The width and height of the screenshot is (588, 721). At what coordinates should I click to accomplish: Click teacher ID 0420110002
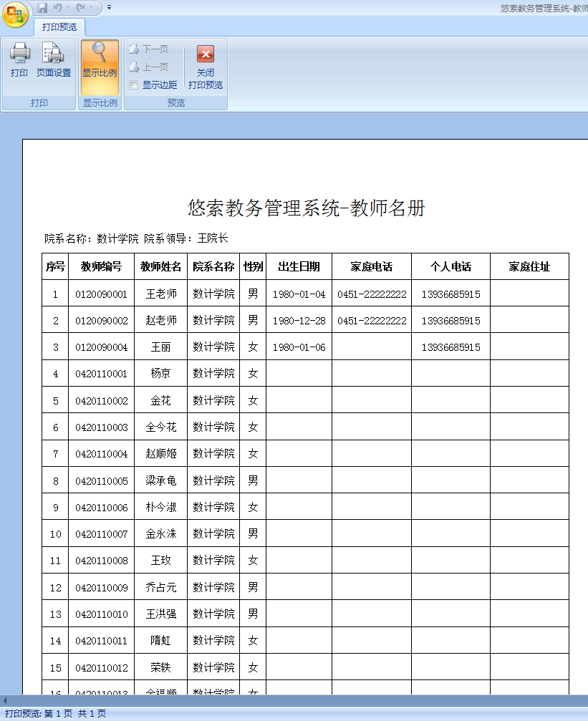(x=101, y=401)
